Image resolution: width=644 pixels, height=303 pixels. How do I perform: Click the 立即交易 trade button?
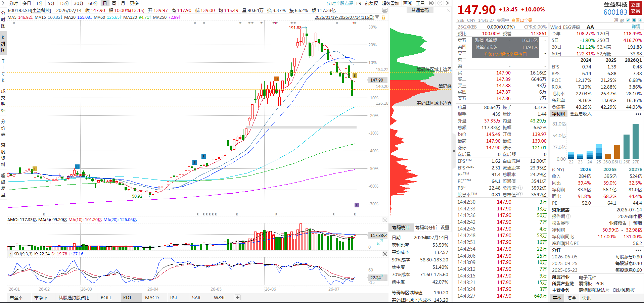pyautogui.click(x=635, y=8)
